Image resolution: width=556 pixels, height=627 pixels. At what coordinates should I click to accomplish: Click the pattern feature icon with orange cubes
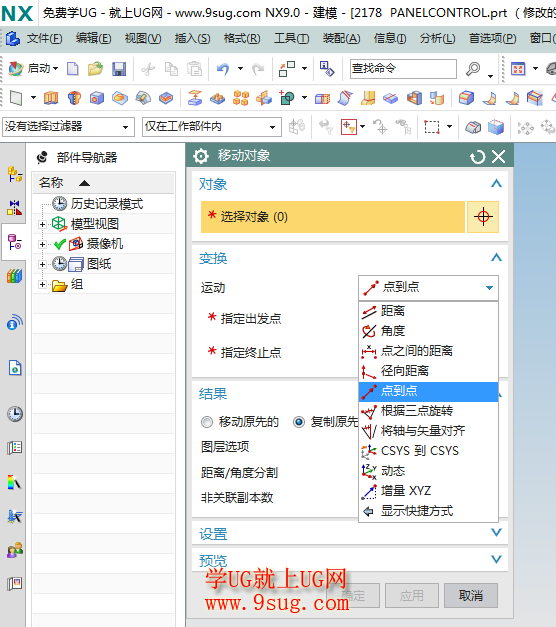point(241,98)
